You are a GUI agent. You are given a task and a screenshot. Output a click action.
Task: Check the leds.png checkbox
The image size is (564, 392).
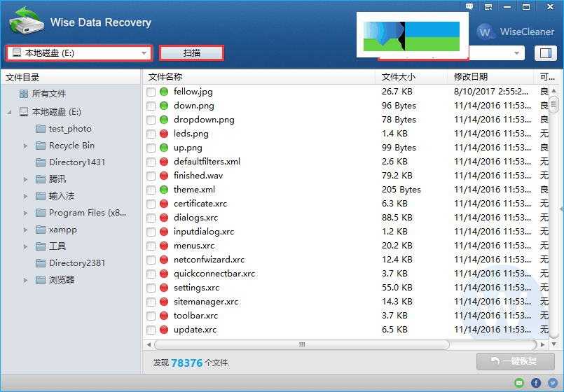[151, 134]
